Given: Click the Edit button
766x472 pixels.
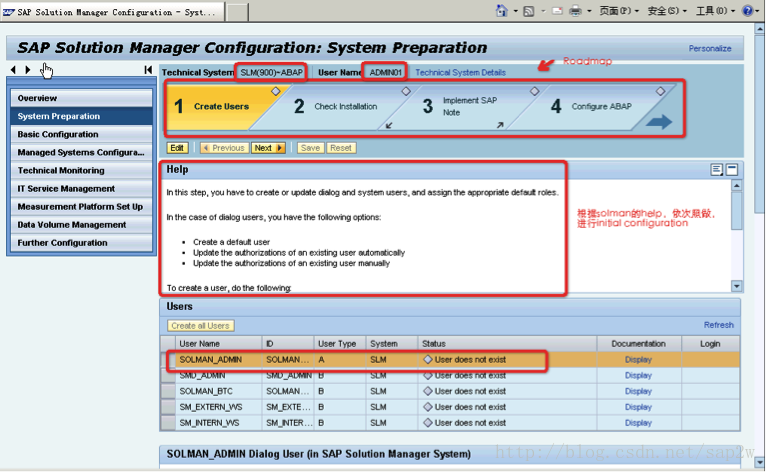Looking at the screenshot, I should click(177, 148).
